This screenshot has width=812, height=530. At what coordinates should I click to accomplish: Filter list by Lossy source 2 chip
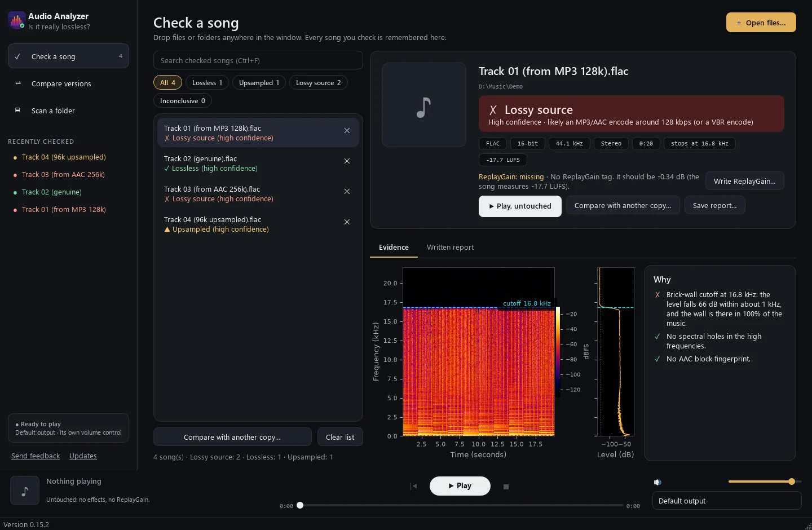318,83
